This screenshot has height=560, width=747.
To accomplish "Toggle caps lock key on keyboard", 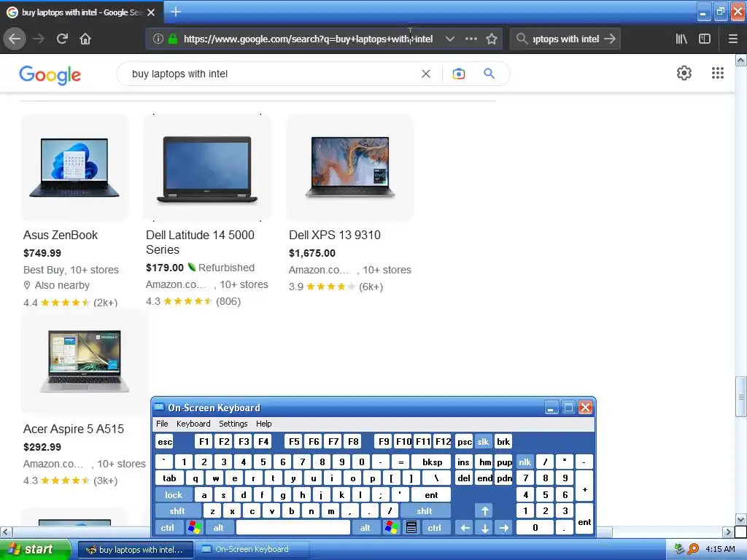I will 174,495.
